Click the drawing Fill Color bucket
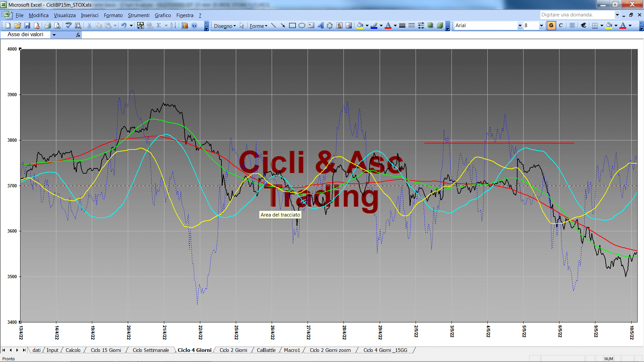Viewport: 644px width, 362px height. point(360,25)
